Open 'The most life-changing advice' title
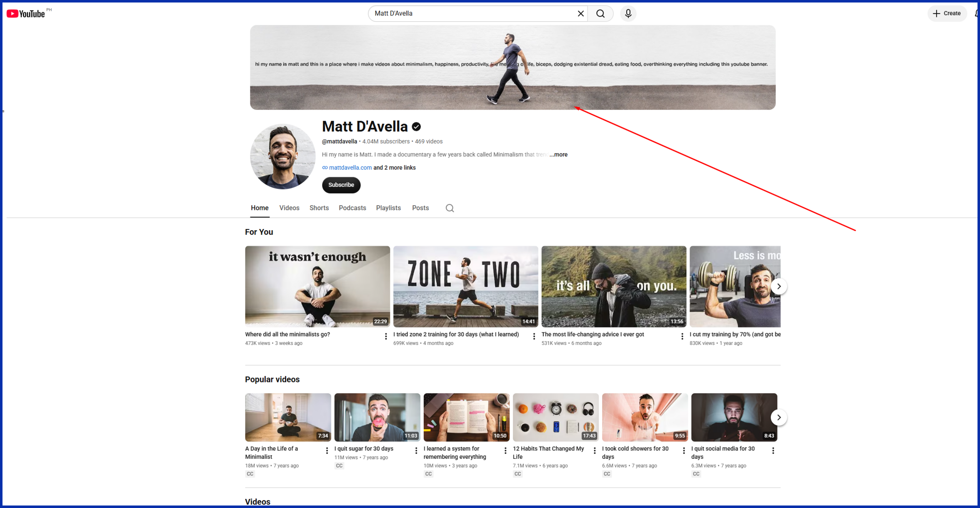Image resolution: width=980 pixels, height=508 pixels. (593, 334)
